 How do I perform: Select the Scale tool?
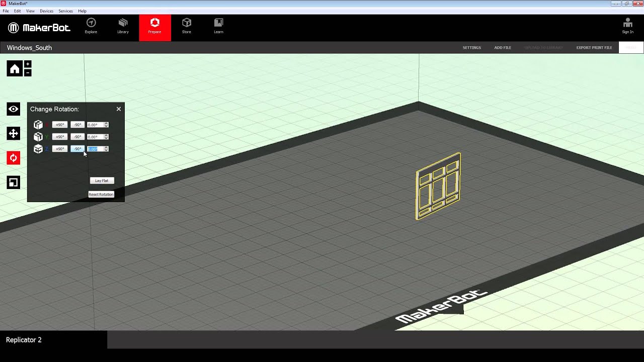click(14, 183)
